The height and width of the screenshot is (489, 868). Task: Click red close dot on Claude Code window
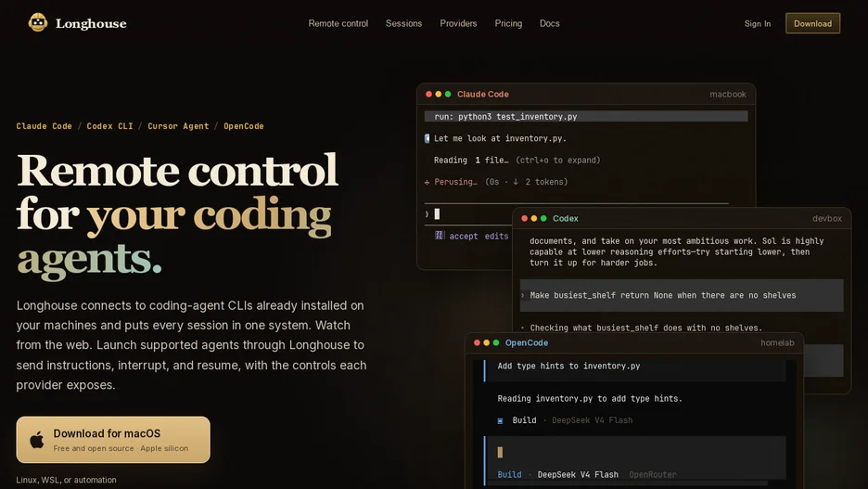[428, 94]
